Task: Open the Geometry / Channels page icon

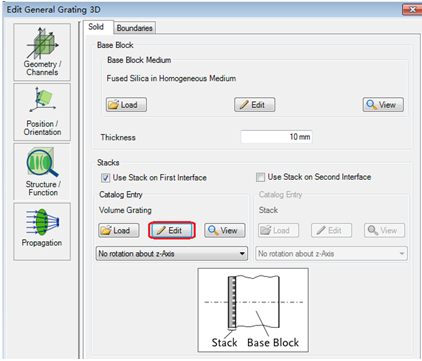Action: pyautogui.click(x=42, y=52)
